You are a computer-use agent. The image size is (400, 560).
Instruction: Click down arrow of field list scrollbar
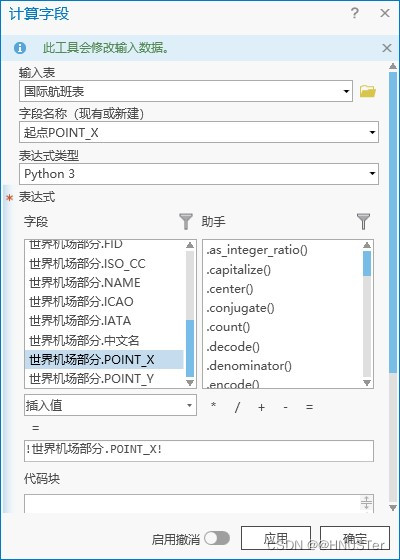pyautogui.click(x=190, y=382)
